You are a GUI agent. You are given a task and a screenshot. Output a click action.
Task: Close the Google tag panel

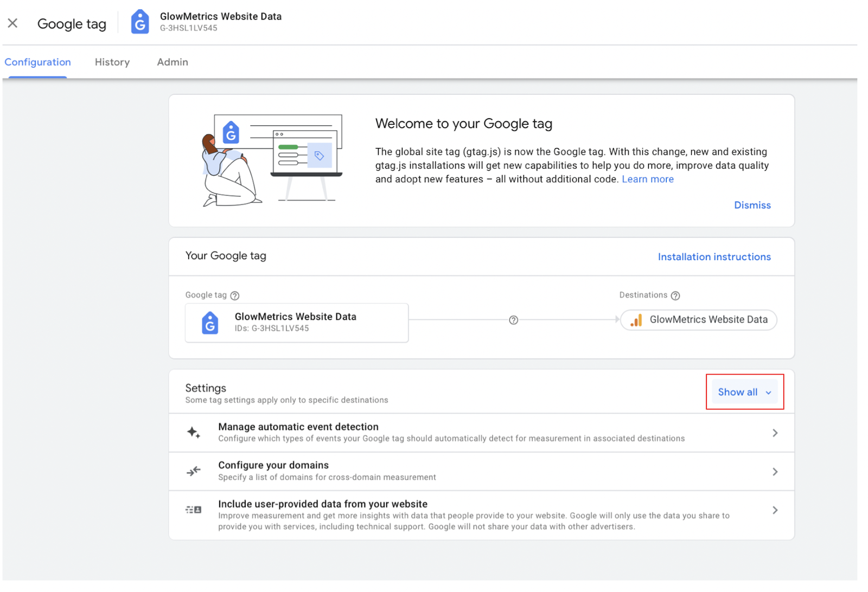(x=12, y=23)
